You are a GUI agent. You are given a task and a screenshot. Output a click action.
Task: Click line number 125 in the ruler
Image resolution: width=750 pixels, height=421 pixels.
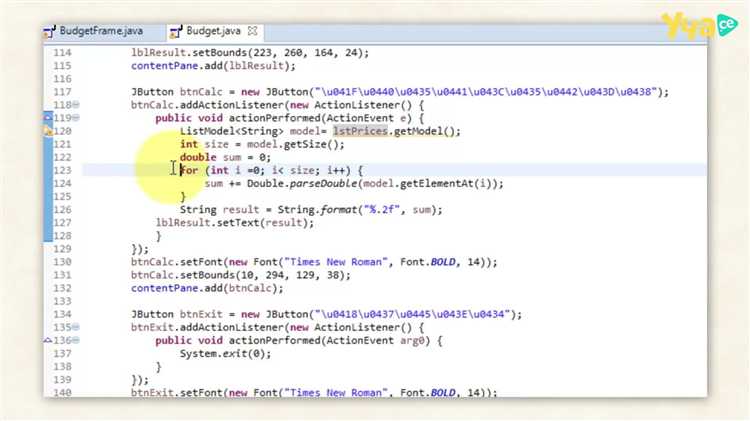pyautogui.click(x=62, y=197)
